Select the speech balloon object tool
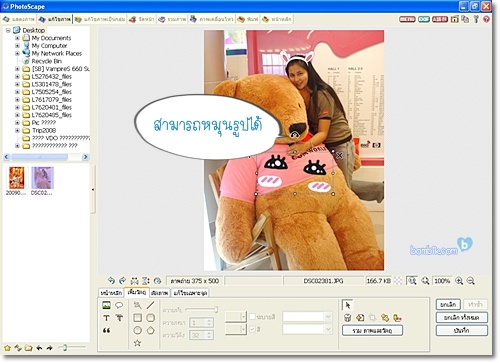This screenshot has width=500, height=363. coord(119,305)
